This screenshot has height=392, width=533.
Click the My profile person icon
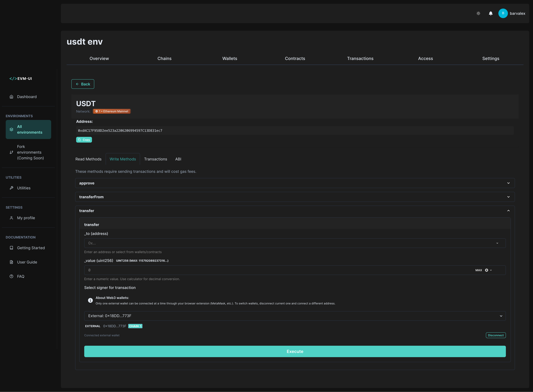(11, 218)
